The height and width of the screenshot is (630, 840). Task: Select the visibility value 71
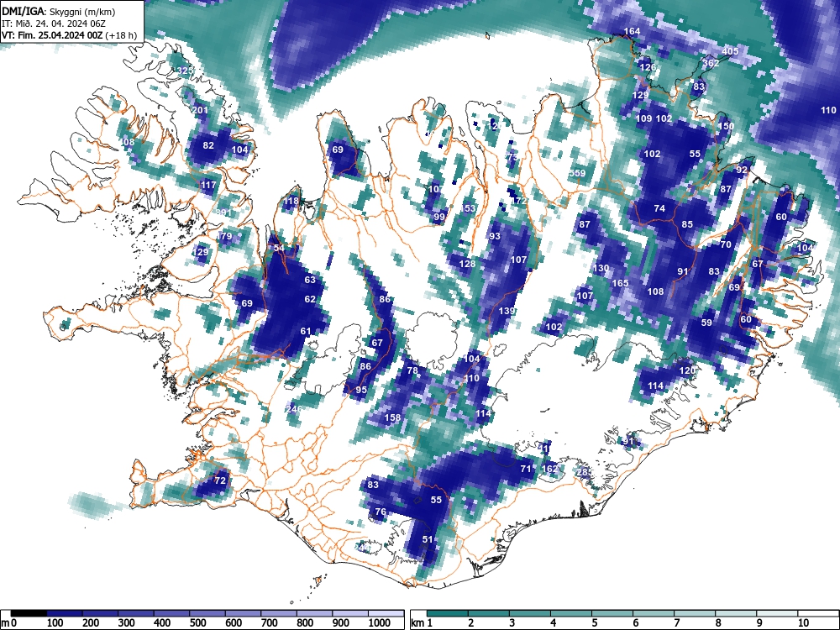click(526, 469)
